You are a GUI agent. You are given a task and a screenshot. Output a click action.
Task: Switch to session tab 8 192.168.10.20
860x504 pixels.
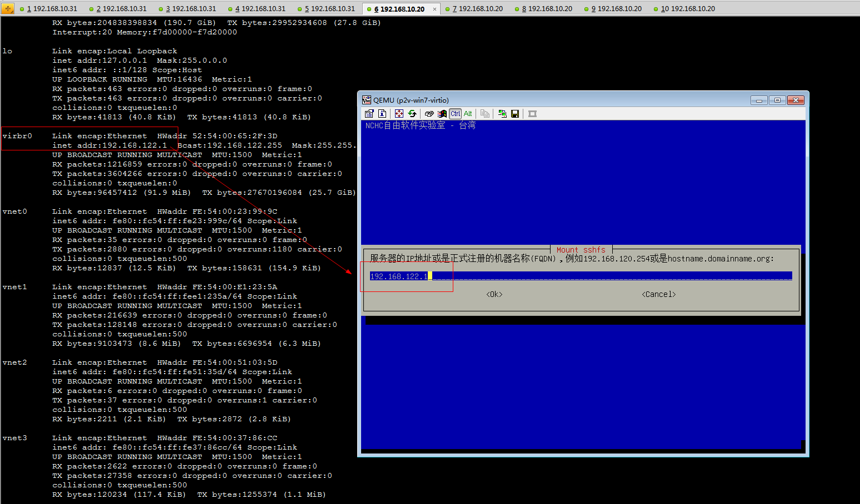543,9
